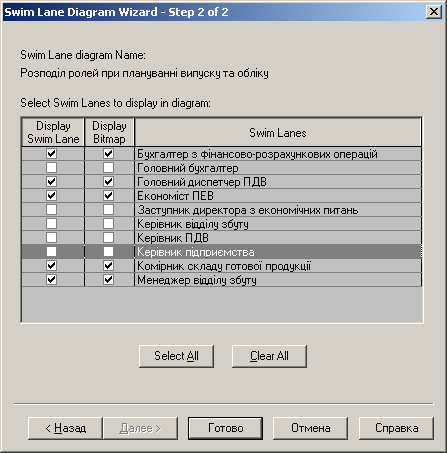Click the Display Swim Lane column header
447x453 pixels.
coord(53,132)
